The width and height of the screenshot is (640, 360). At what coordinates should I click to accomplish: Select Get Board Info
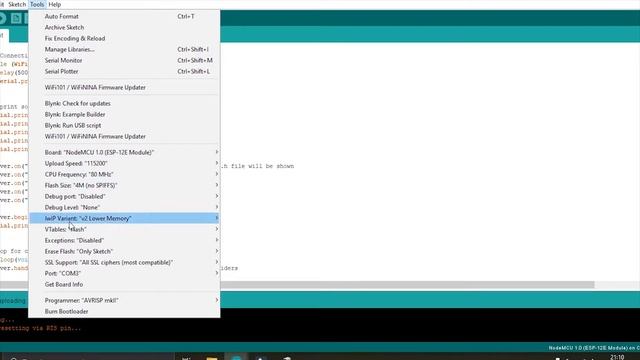click(124, 284)
